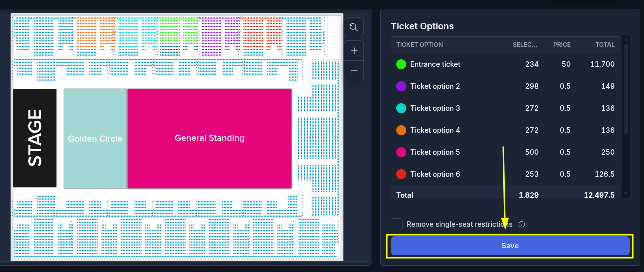Zoom in with the plus icon
This screenshot has width=644, height=272.
(354, 51)
